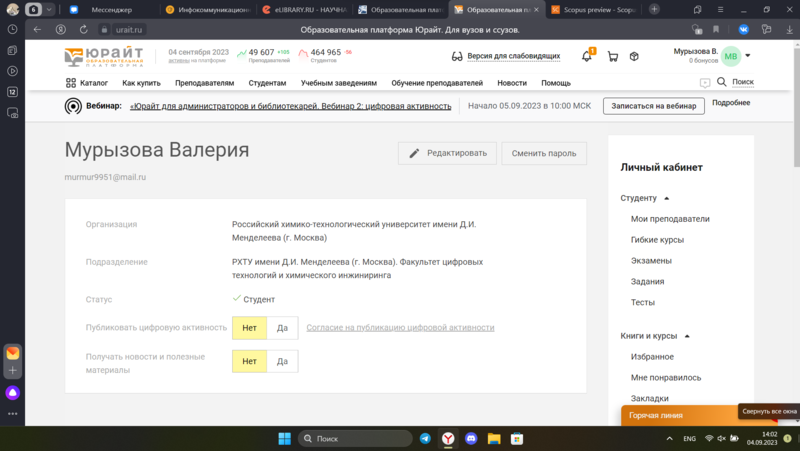The height and width of the screenshot is (451, 800).
Task: Open the webinar title link
Action: (290, 106)
